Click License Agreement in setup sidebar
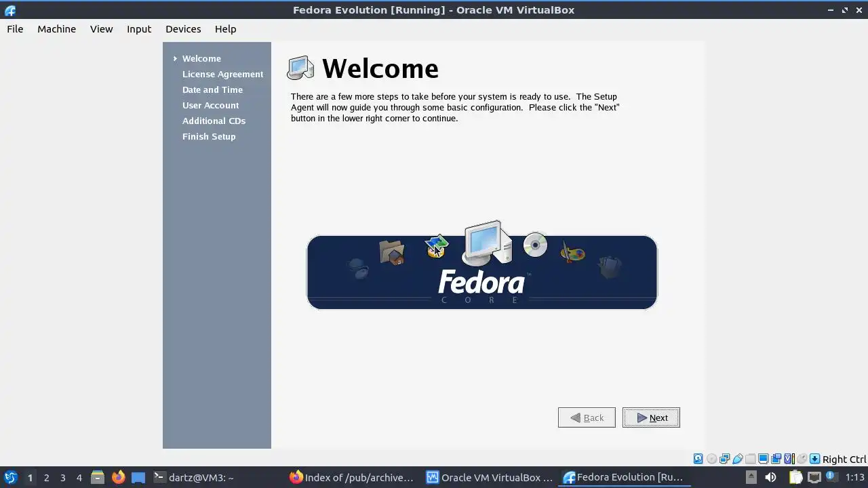 click(x=222, y=74)
